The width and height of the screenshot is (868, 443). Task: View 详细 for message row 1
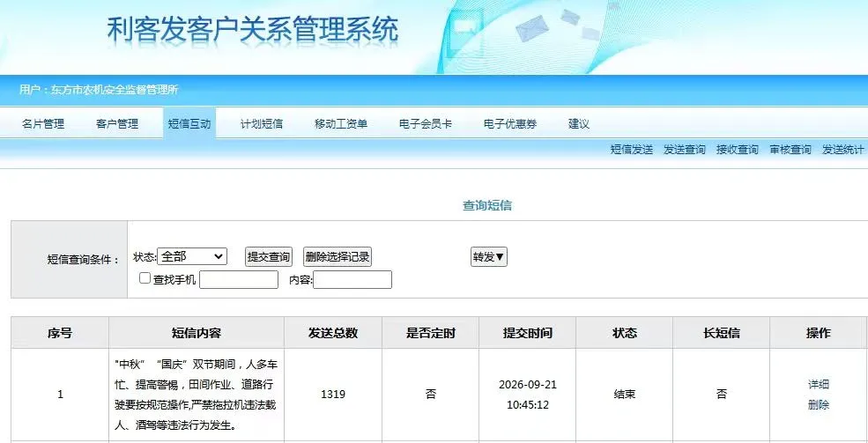818,384
